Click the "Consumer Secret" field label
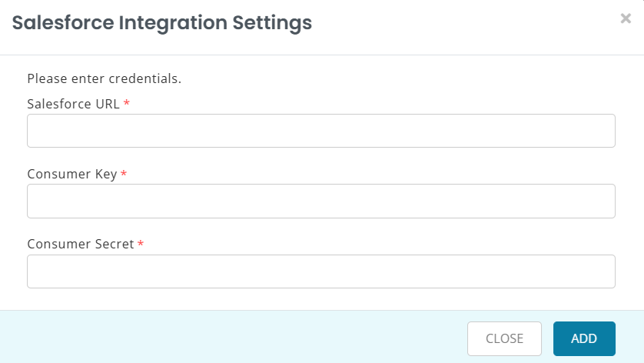644x363 pixels. (80, 244)
